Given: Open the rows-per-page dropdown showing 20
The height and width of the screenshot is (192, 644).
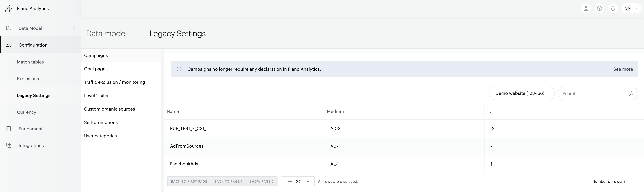Looking at the screenshot, I should 297,181.
